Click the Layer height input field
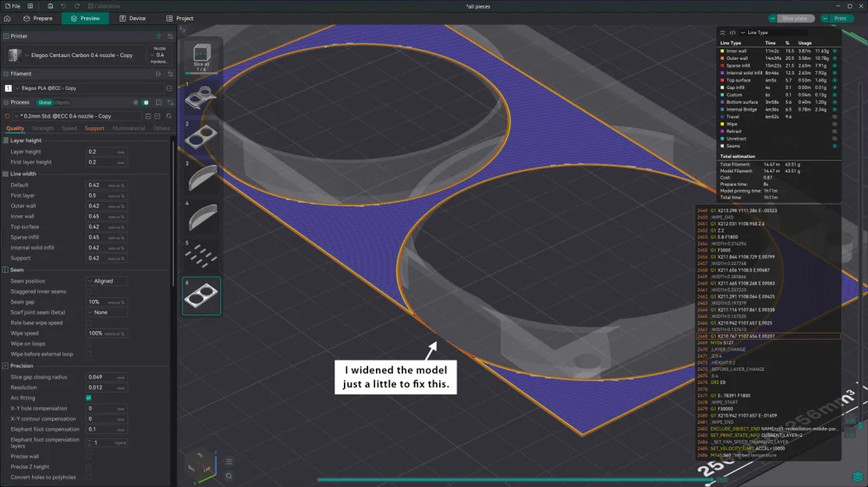The width and height of the screenshot is (868, 487). [106, 151]
